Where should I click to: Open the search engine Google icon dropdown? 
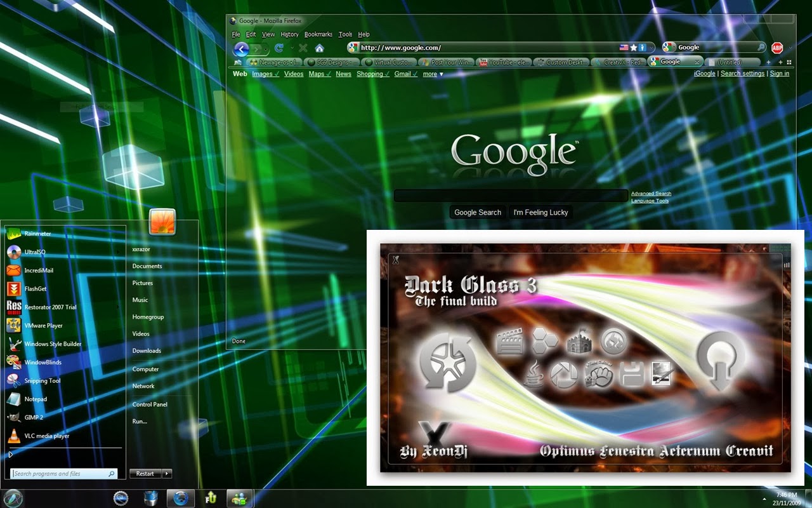tap(670, 47)
